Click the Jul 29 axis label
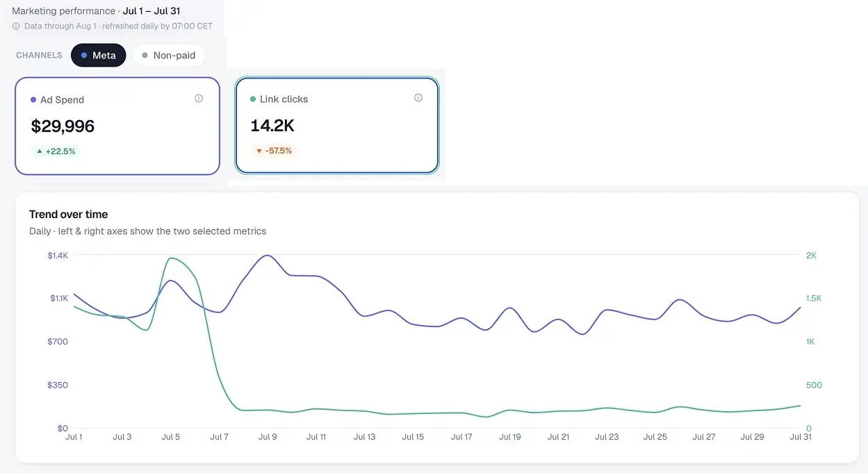The width and height of the screenshot is (868, 473). 753,437
